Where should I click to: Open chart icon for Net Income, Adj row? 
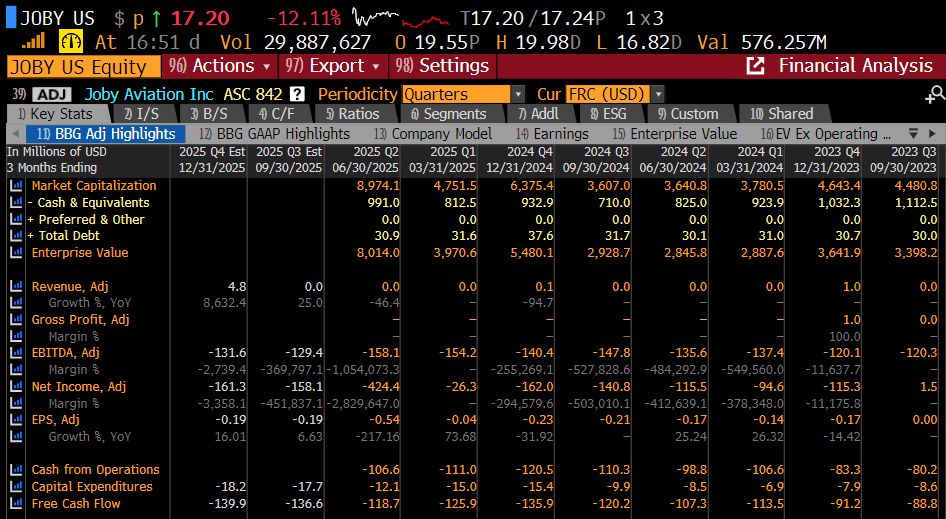point(16,387)
